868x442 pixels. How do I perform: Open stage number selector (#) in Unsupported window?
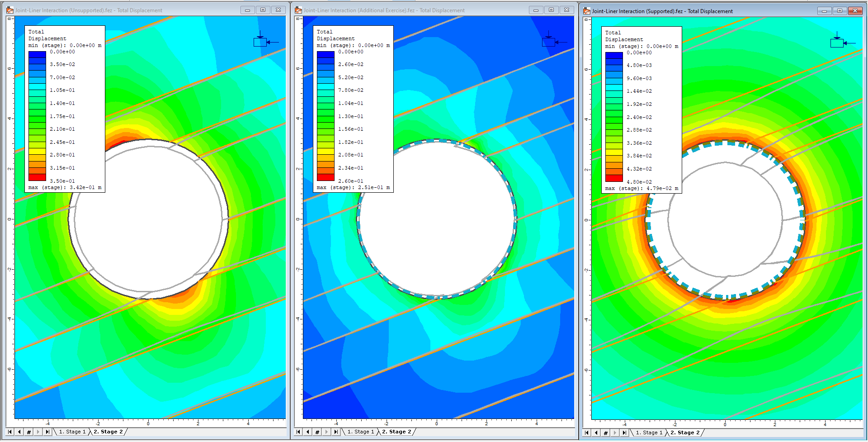tap(28, 432)
